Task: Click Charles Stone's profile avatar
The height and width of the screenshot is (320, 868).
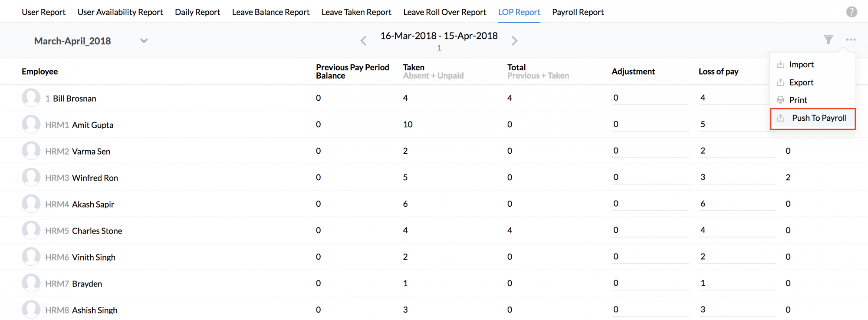Action: tap(31, 230)
